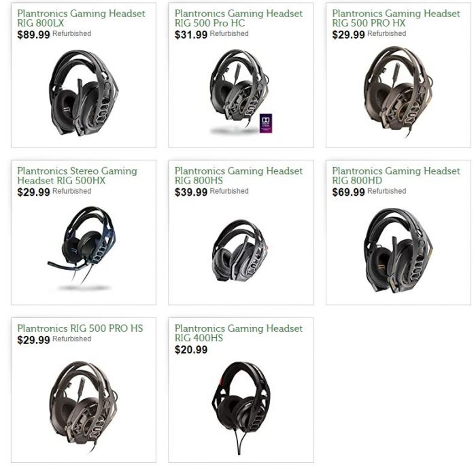Screen dimensions: 476x467
Task: Select the RIG 800HD headset product image
Action: 398,250
